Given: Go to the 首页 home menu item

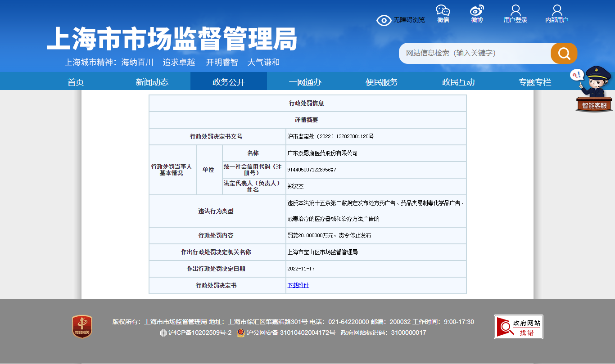Looking at the screenshot, I should (76, 82).
